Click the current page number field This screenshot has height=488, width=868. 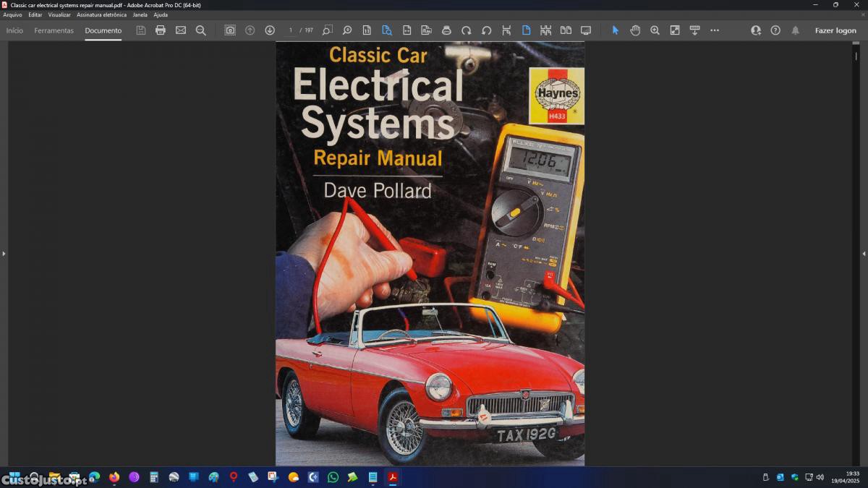pyautogui.click(x=291, y=30)
